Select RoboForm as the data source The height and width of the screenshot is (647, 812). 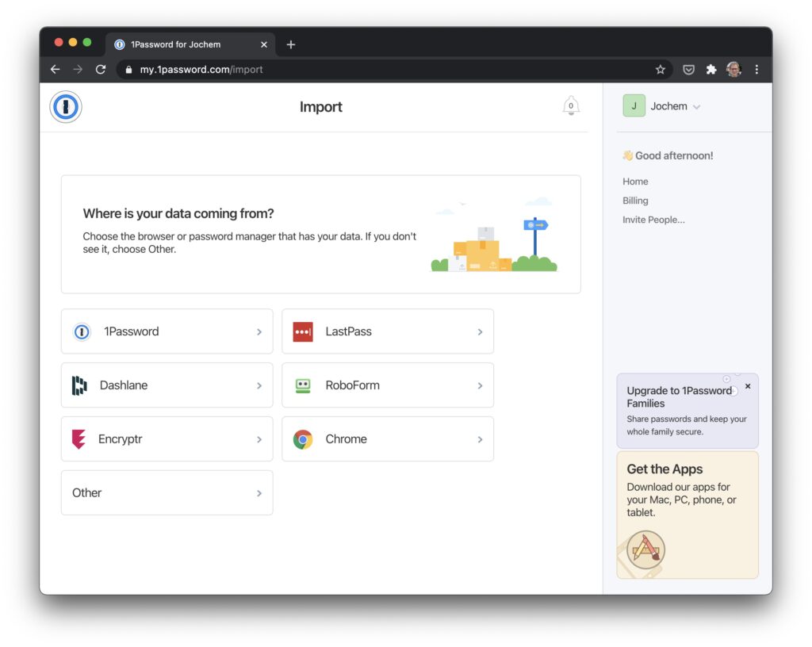point(387,385)
